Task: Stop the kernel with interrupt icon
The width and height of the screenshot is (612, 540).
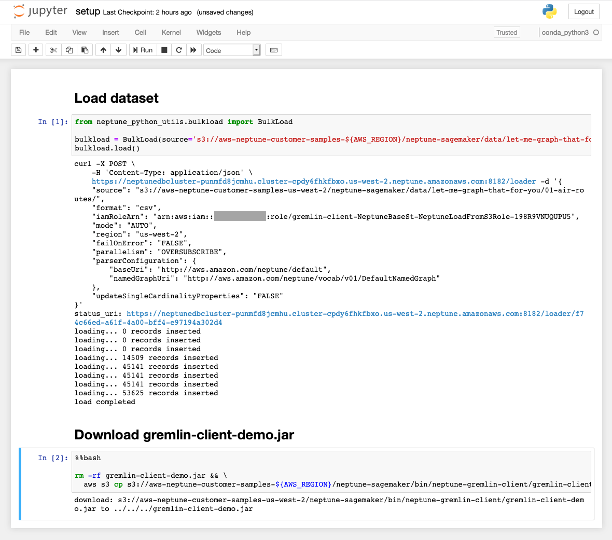Action: click(163, 49)
